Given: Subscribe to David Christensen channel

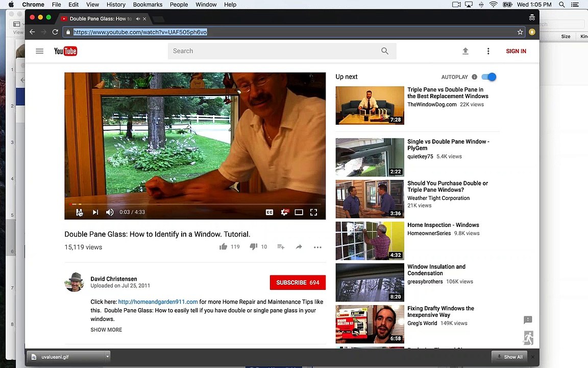Looking at the screenshot, I should [298, 282].
